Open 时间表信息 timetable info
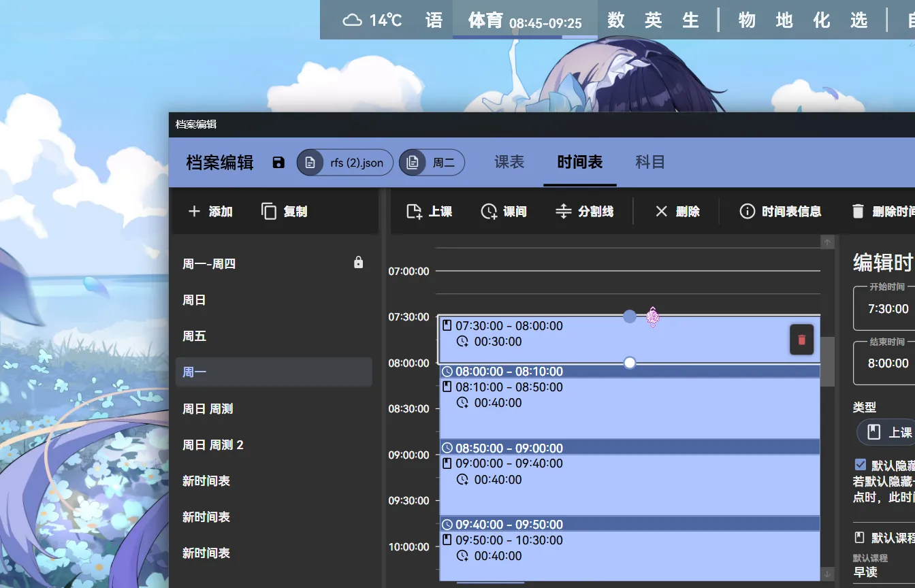The height and width of the screenshot is (588, 915). [747, 211]
